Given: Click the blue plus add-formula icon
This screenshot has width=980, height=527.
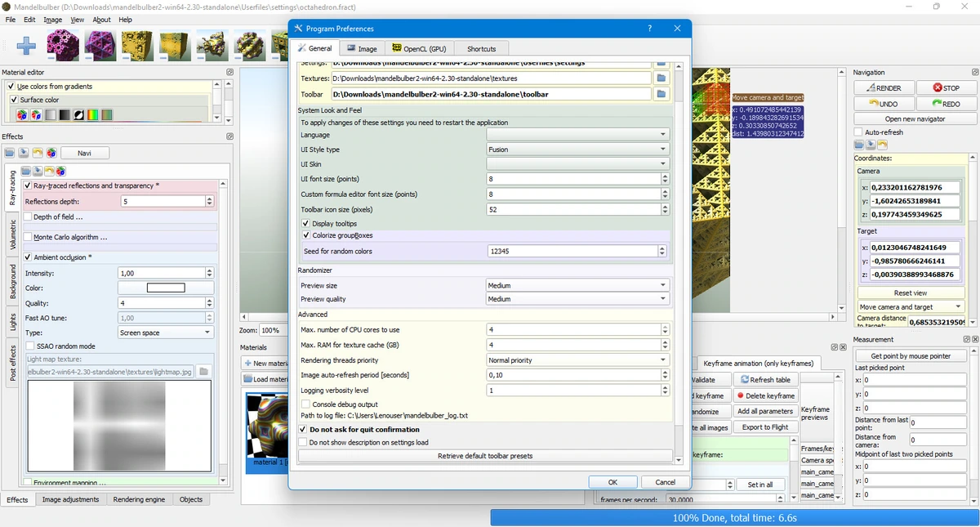Looking at the screenshot, I should coord(26,46).
